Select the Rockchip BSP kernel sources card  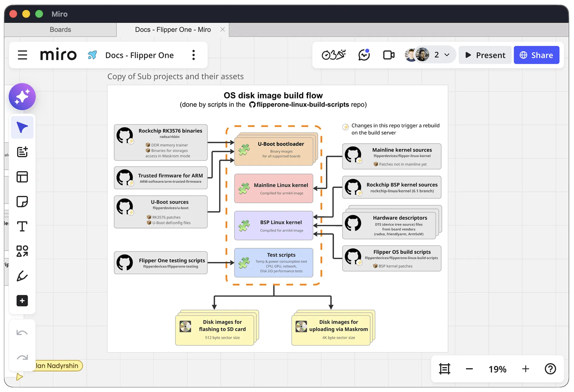(392, 187)
